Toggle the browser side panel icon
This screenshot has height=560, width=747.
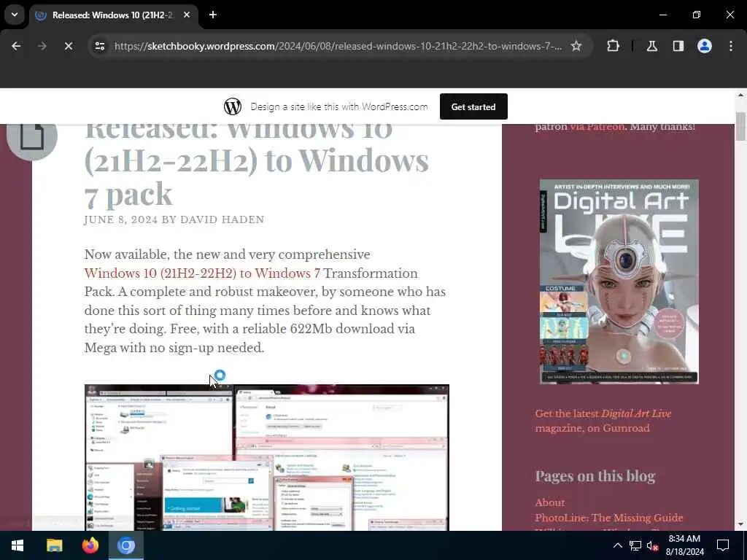pyautogui.click(x=678, y=46)
